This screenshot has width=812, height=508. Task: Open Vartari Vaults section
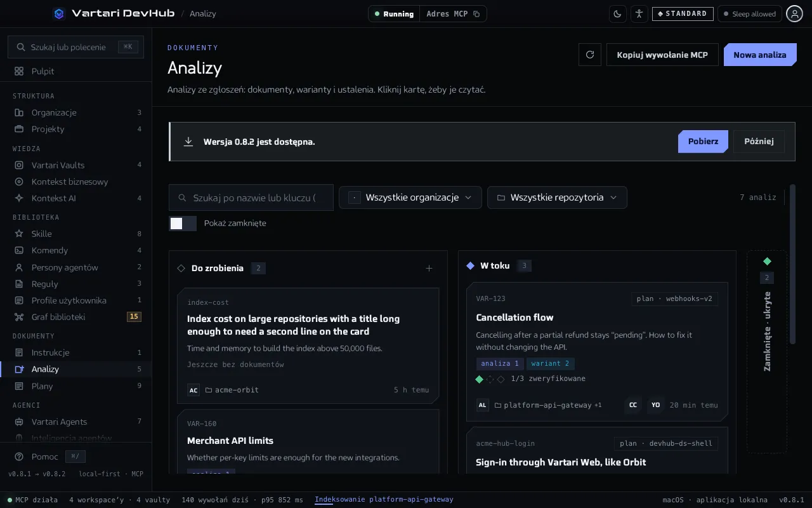click(76, 165)
